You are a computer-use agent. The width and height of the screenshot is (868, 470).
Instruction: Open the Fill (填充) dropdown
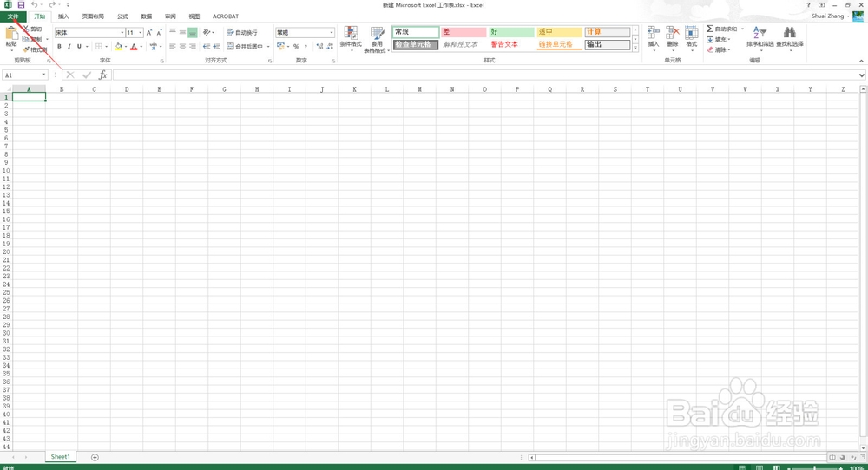coord(719,39)
